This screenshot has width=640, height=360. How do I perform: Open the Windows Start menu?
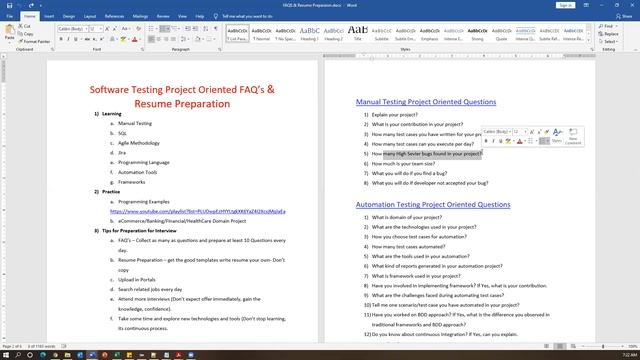click(x=6, y=355)
